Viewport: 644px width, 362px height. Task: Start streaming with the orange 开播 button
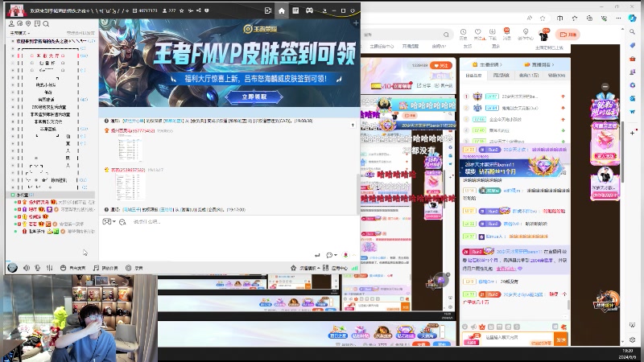568,35
